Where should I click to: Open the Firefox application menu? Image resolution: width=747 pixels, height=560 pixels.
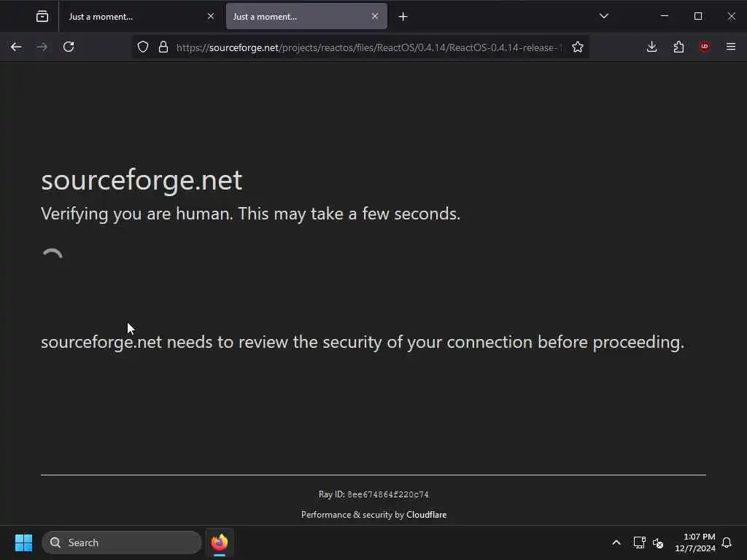pos(731,47)
